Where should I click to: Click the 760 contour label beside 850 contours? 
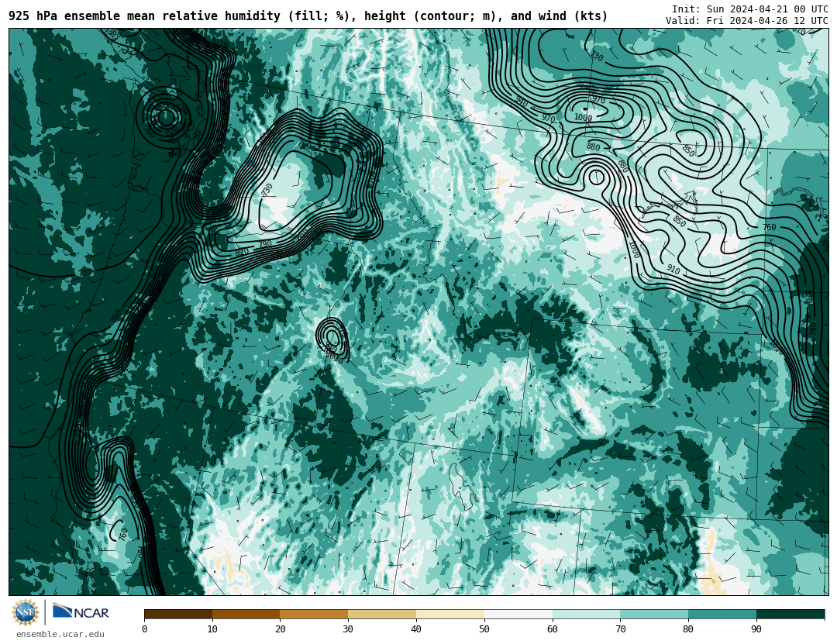[x=770, y=228]
